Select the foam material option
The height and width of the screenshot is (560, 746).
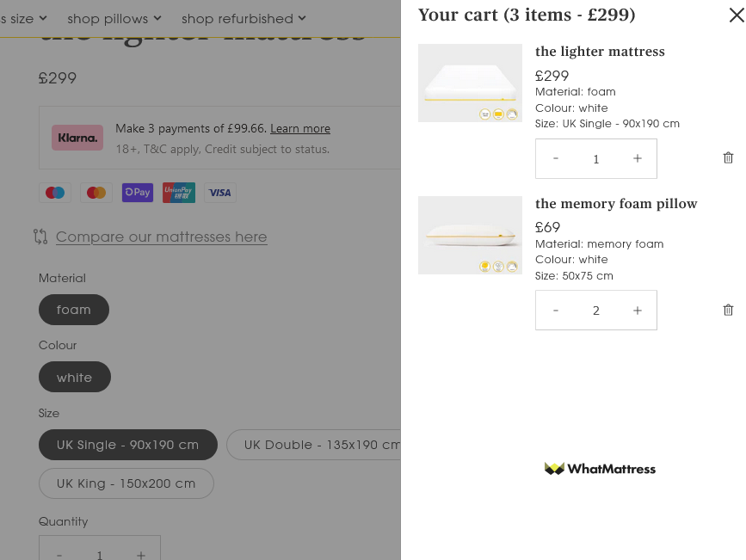point(74,310)
